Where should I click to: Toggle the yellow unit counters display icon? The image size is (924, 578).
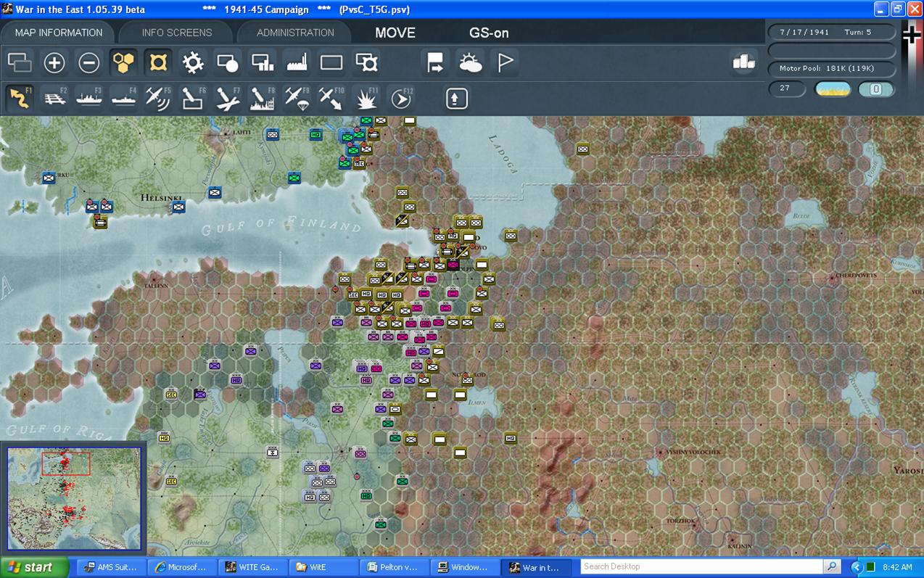158,63
